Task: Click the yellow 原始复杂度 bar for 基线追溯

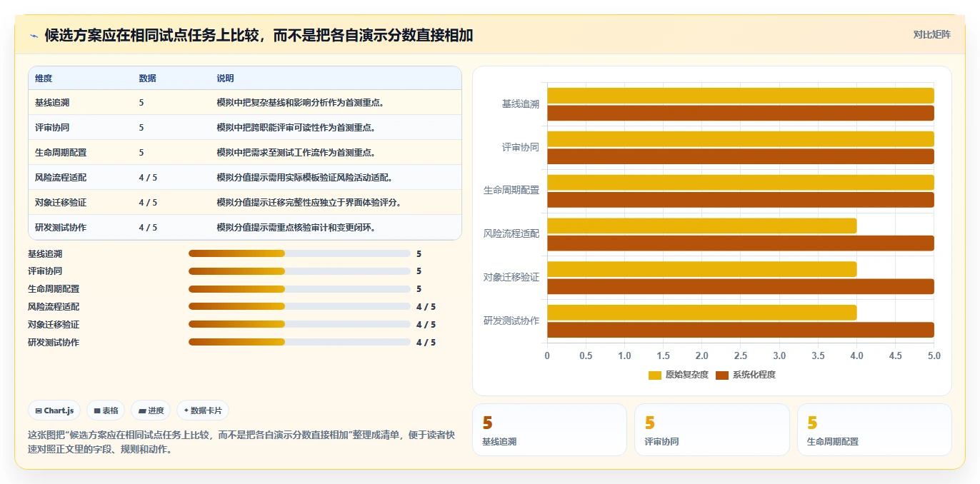Action: tap(741, 96)
